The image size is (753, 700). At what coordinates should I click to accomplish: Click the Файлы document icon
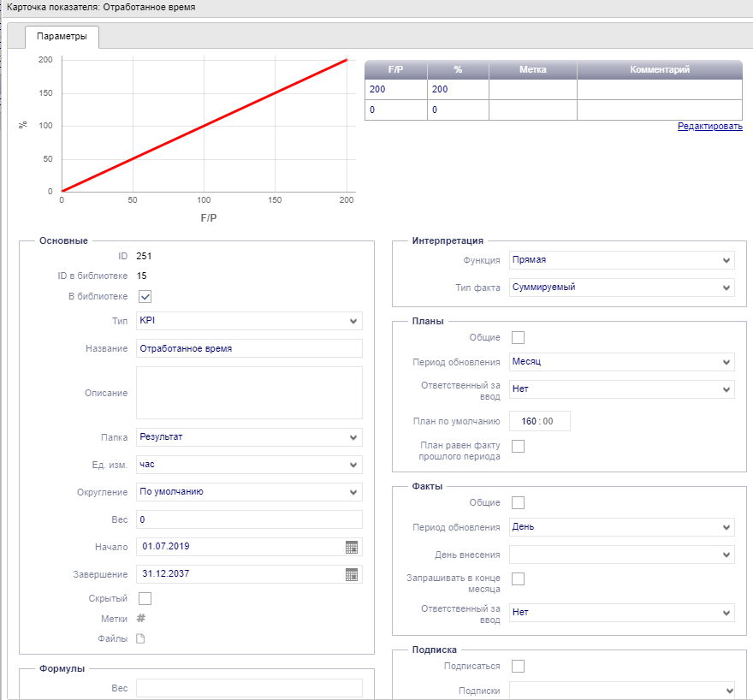point(142,638)
